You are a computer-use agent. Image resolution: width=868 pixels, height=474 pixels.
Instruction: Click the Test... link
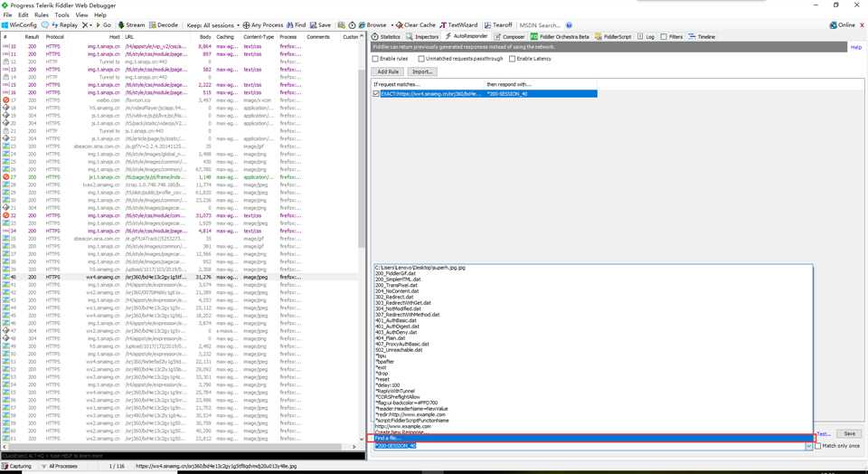pyautogui.click(x=823, y=433)
